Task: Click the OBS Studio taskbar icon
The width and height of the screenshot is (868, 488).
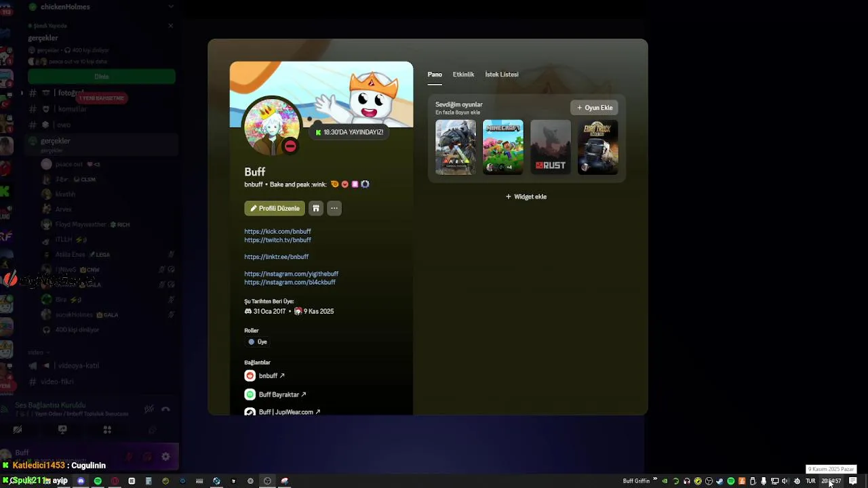Action: 267,481
